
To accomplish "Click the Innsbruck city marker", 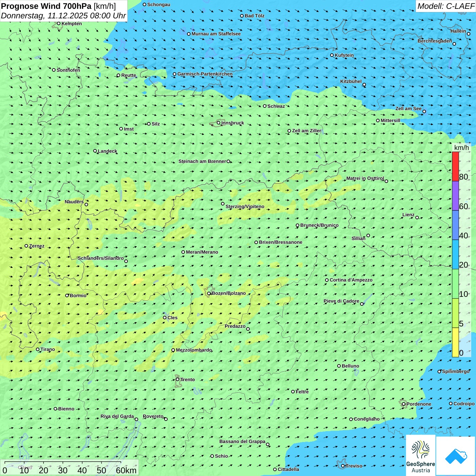I will coord(219,123).
